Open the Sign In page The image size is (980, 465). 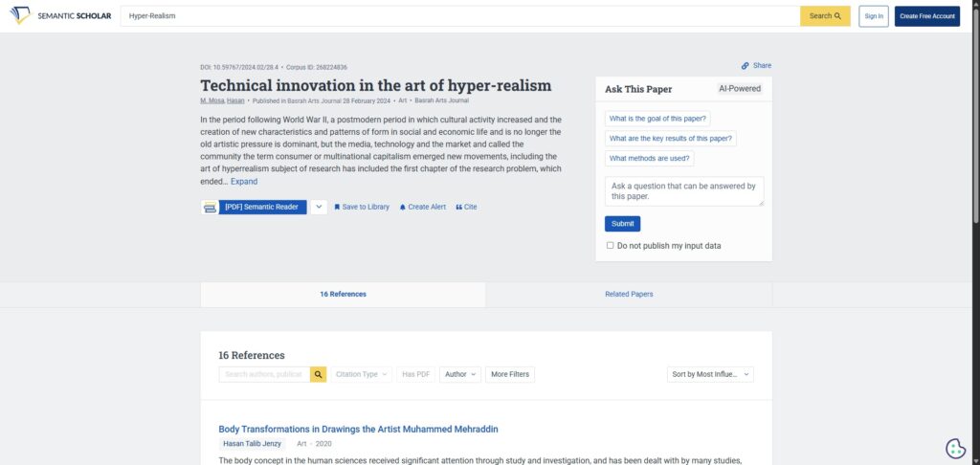pos(873,16)
